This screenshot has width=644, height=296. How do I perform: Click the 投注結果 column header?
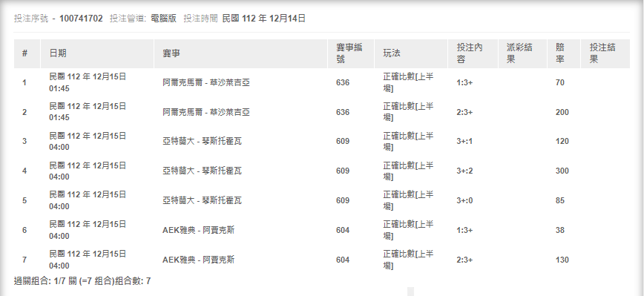pyautogui.click(x=605, y=53)
